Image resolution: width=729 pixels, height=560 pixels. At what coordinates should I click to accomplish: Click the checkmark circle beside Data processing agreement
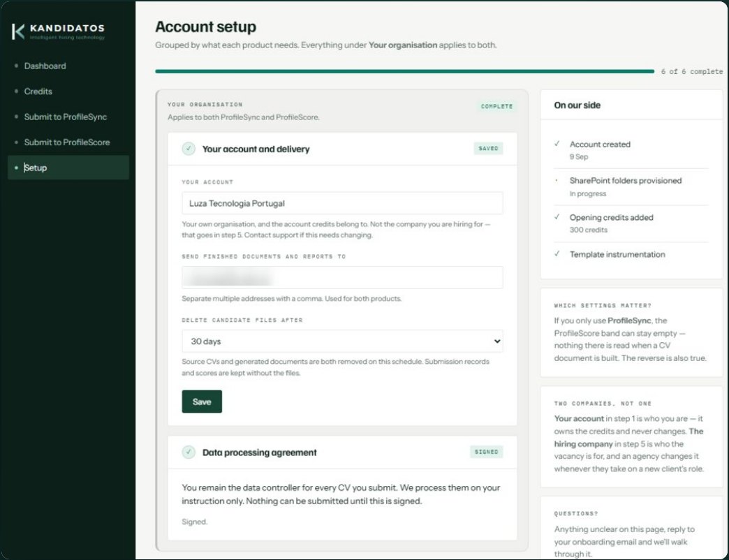point(189,452)
